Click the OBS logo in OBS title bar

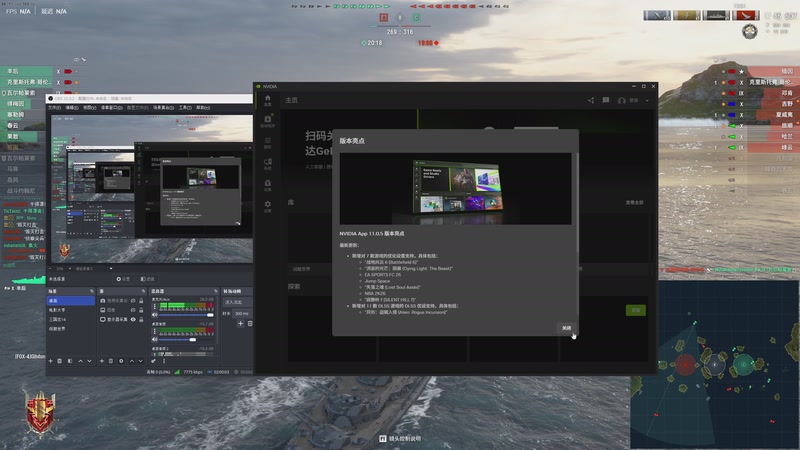[x=51, y=98]
